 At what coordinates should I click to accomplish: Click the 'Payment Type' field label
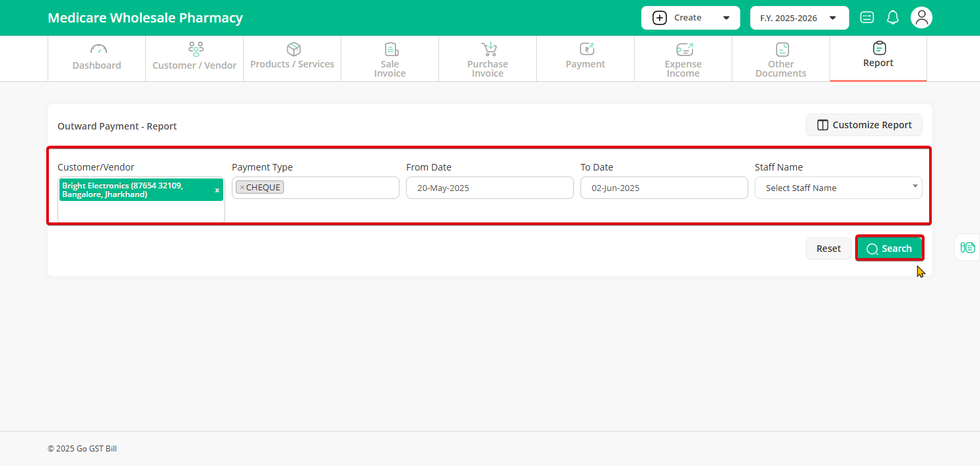pyautogui.click(x=262, y=167)
